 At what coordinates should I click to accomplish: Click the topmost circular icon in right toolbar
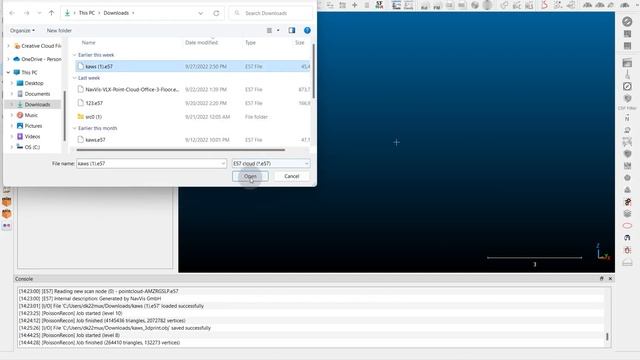(627, 21)
